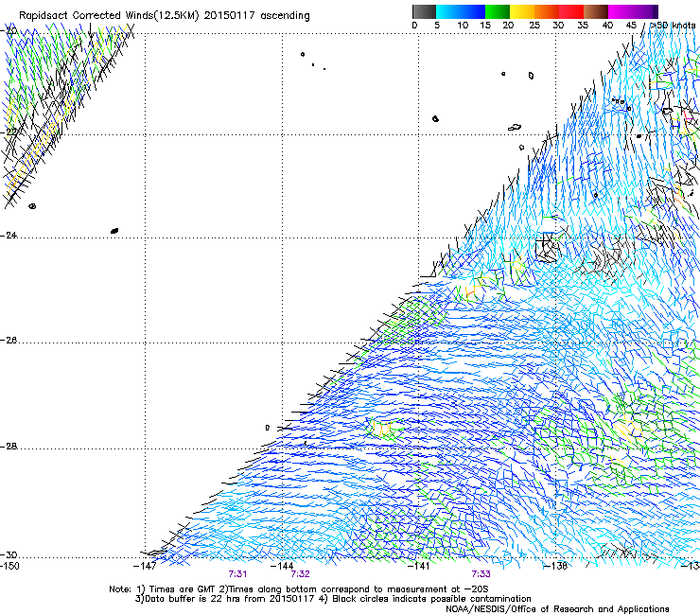Click the '>50 knots' legend label
This screenshot has height=615, width=700.
click(x=673, y=26)
